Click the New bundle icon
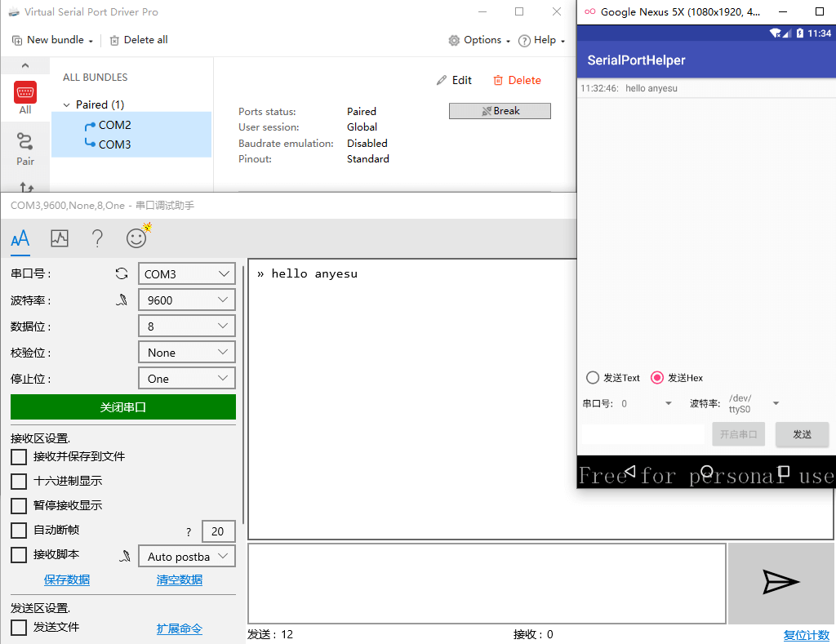Viewport: 836px width, 644px height. tap(17, 41)
